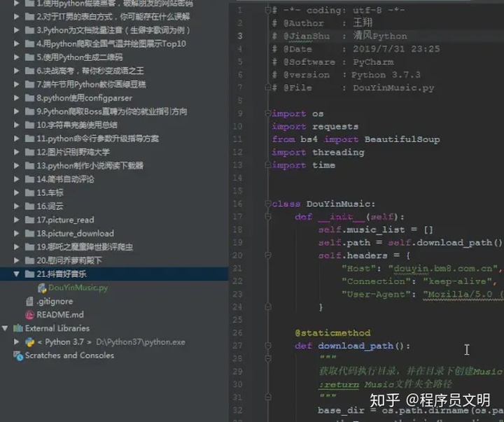Click the "requests" import on line 10
This screenshot has width=504, height=422.
click(x=335, y=127)
